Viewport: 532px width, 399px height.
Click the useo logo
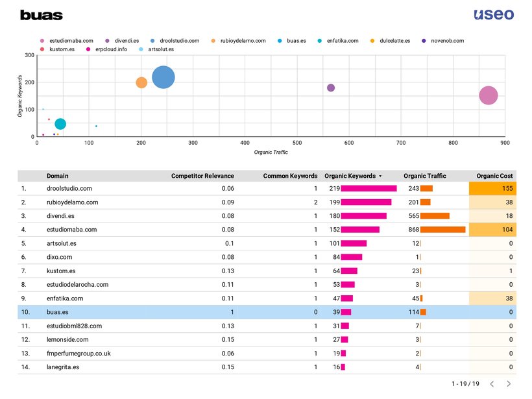(x=493, y=14)
